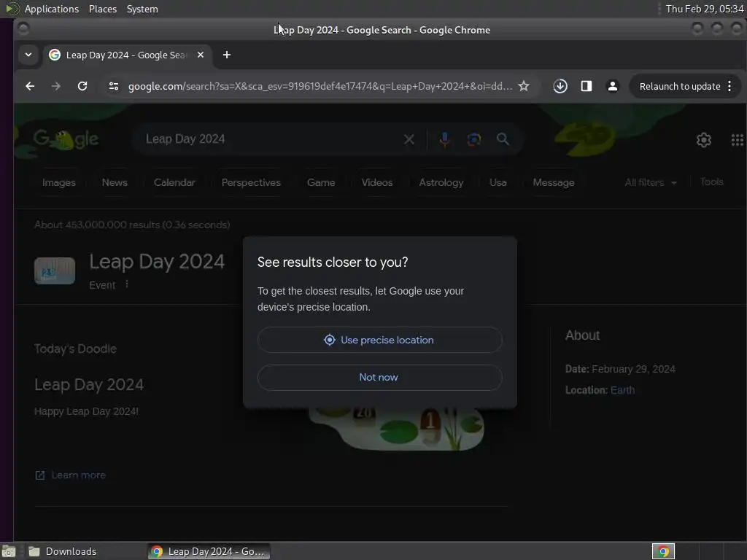Viewport: 747px width, 560px height.
Task: Open a new tab with plus icon
Action: (x=227, y=55)
